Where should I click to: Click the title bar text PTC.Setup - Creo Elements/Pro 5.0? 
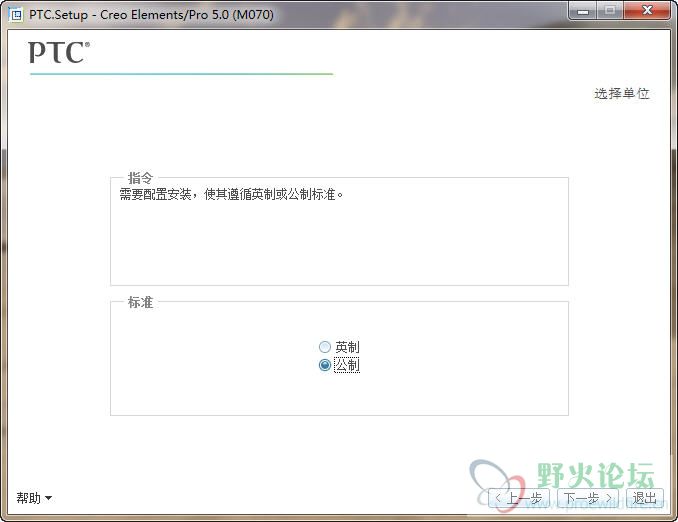coord(151,15)
